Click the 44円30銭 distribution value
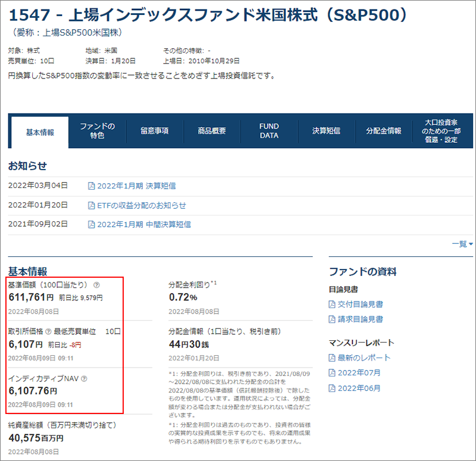This screenshot has width=476, height=461. tap(189, 344)
